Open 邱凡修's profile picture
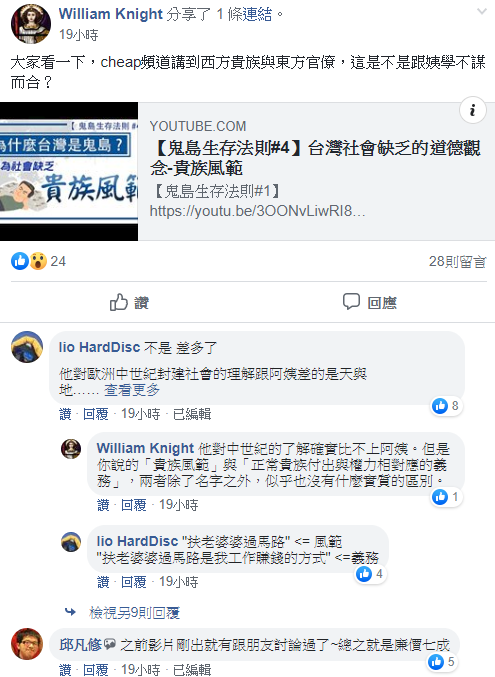The image size is (495, 677). [27, 644]
